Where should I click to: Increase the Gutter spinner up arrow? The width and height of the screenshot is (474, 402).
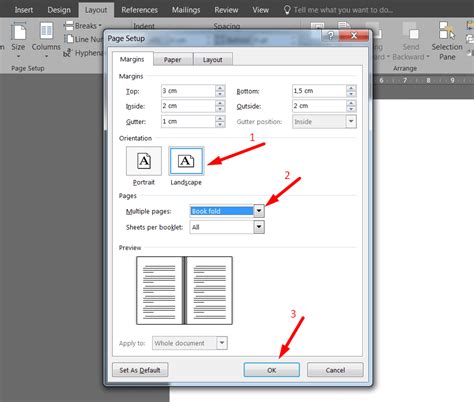click(220, 118)
